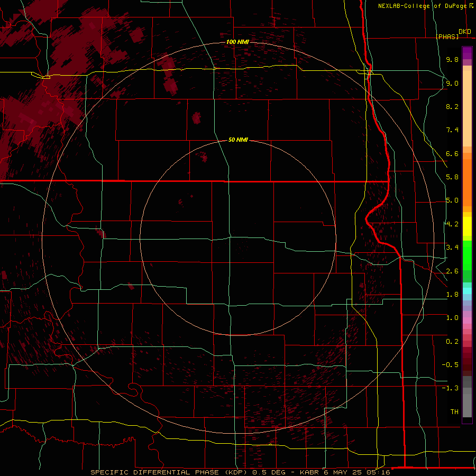Click the 1.0 scale value
The height and width of the screenshot is (476, 476).
click(x=452, y=318)
